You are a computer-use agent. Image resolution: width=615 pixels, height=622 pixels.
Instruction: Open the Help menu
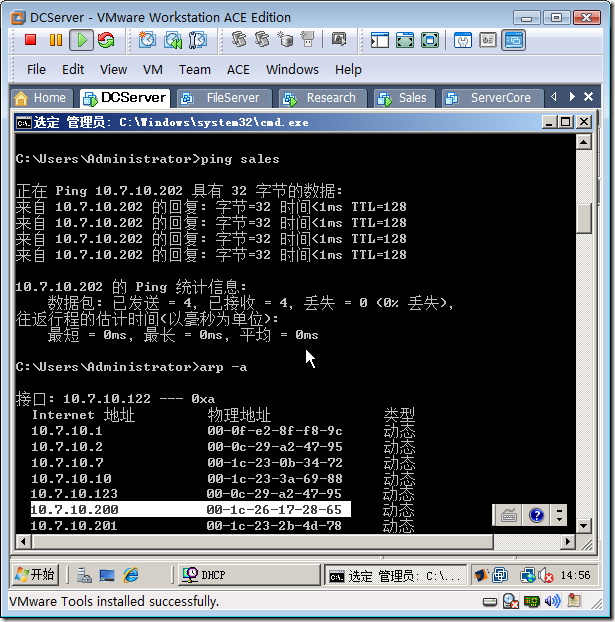[348, 69]
